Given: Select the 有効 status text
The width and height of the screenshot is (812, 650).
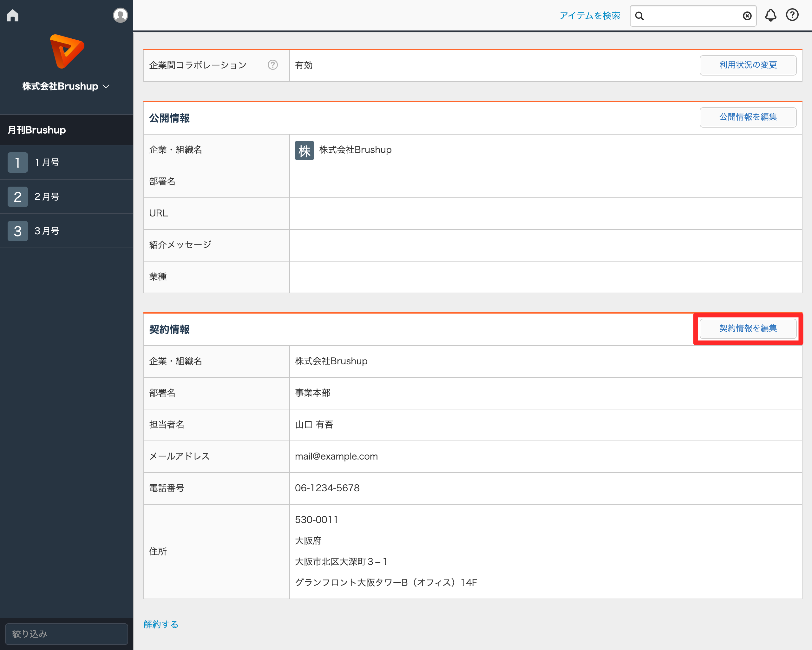Looking at the screenshot, I should coord(304,65).
